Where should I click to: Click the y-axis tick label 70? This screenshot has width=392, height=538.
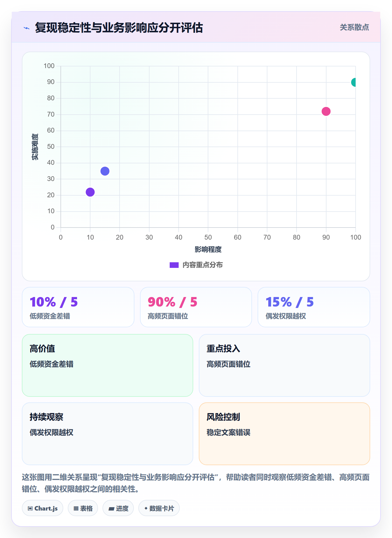coord(51,114)
